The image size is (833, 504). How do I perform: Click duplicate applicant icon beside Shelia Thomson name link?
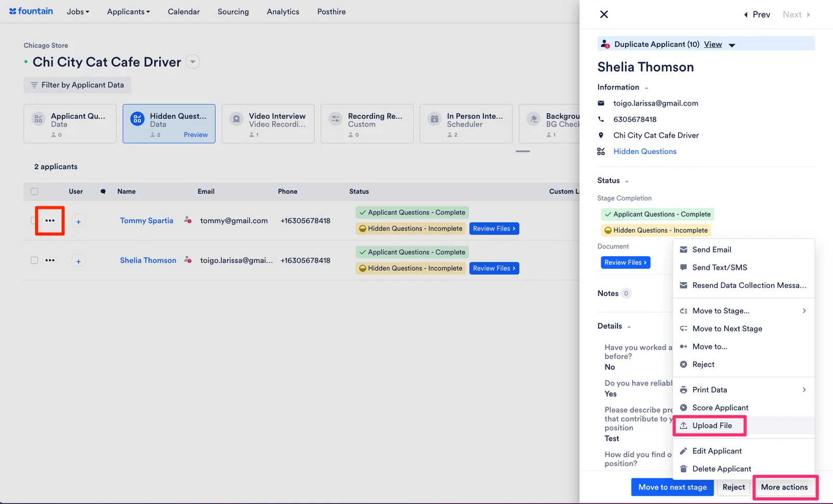pyautogui.click(x=188, y=260)
